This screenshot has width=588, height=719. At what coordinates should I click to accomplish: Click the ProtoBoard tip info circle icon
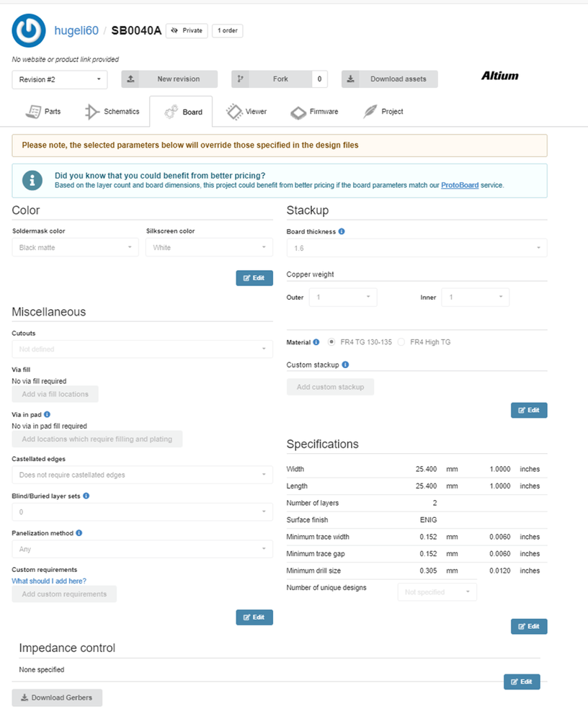[x=32, y=180]
